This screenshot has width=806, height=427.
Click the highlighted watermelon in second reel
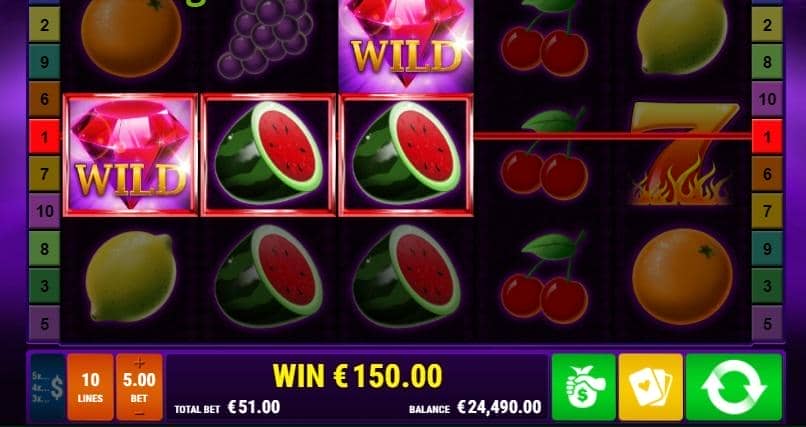[268, 155]
